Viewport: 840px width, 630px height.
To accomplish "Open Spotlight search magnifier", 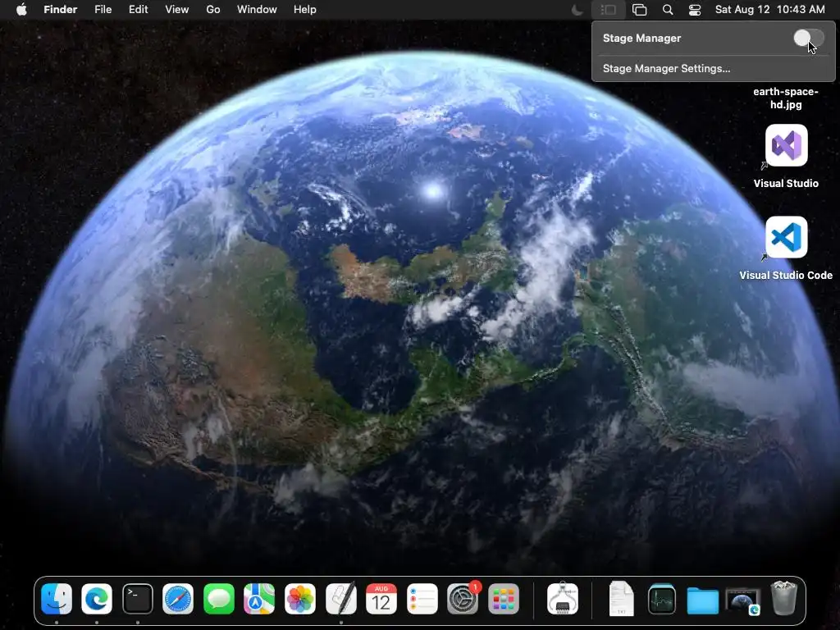I will (x=668, y=10).
